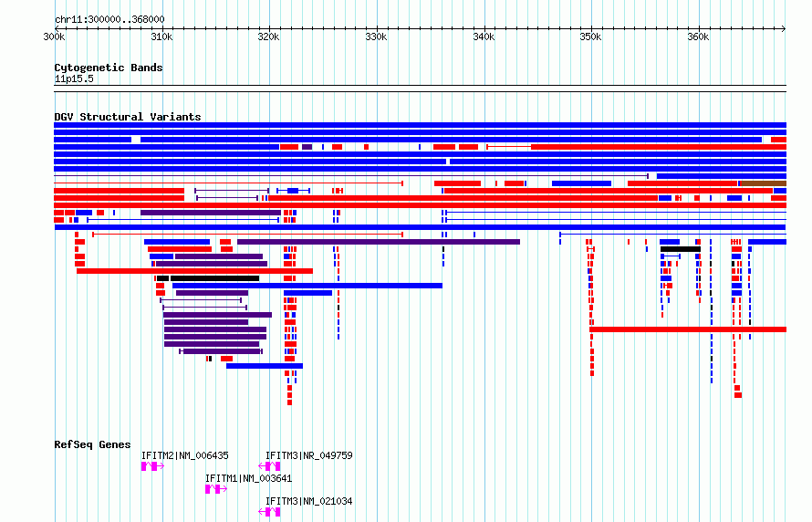
Task: Open the Cytogenetic Bands track title
Action: [109, 68]
